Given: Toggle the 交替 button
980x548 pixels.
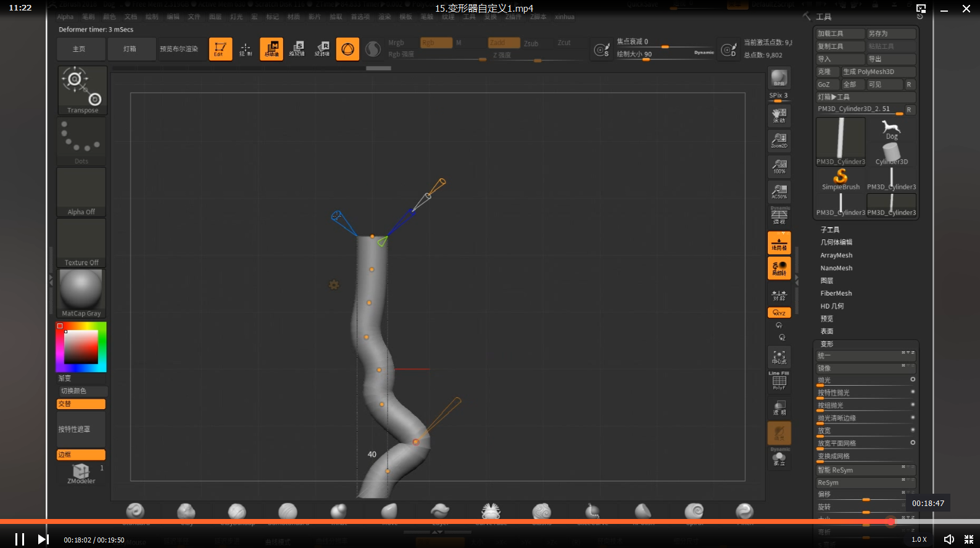Looking at the screenshot, I should (x=81, y=404).
